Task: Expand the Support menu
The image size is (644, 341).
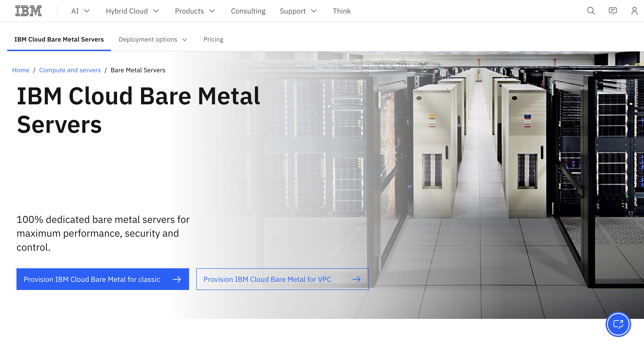Action: [x=298, y=11]
